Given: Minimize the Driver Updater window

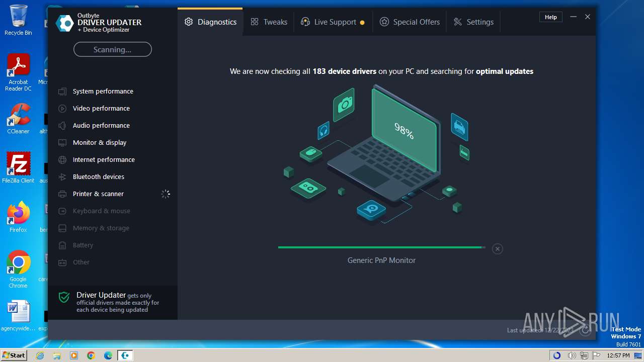Looking at the screenshot, I should pyautogui.click(x=573, y=17).
